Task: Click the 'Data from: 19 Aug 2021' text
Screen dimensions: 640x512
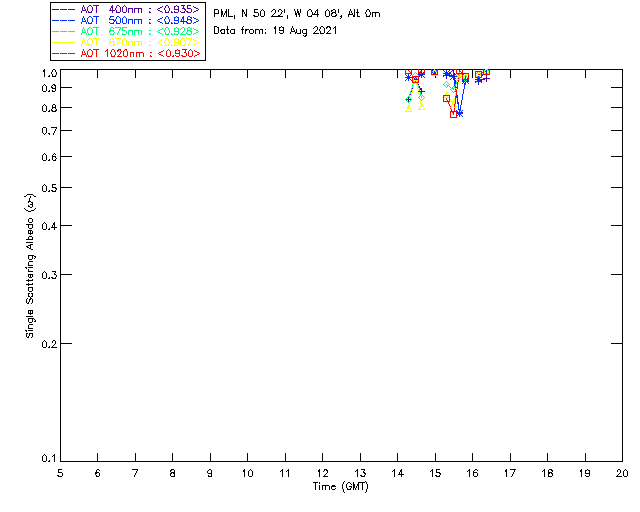Action: click(x=275, y=31)
